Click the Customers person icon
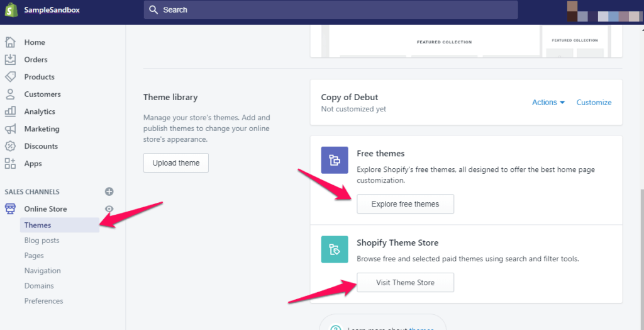The image size is (644, 330). 10,94
